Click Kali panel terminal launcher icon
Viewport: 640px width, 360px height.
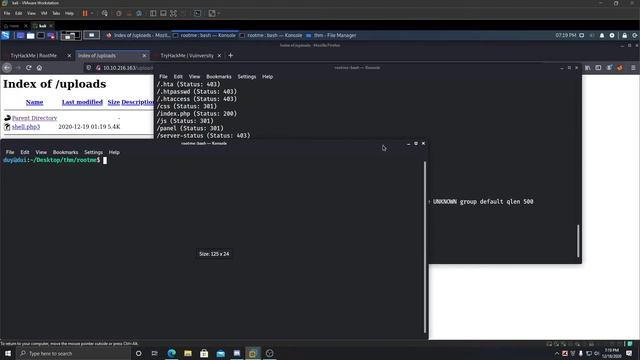tap(41, 36)
